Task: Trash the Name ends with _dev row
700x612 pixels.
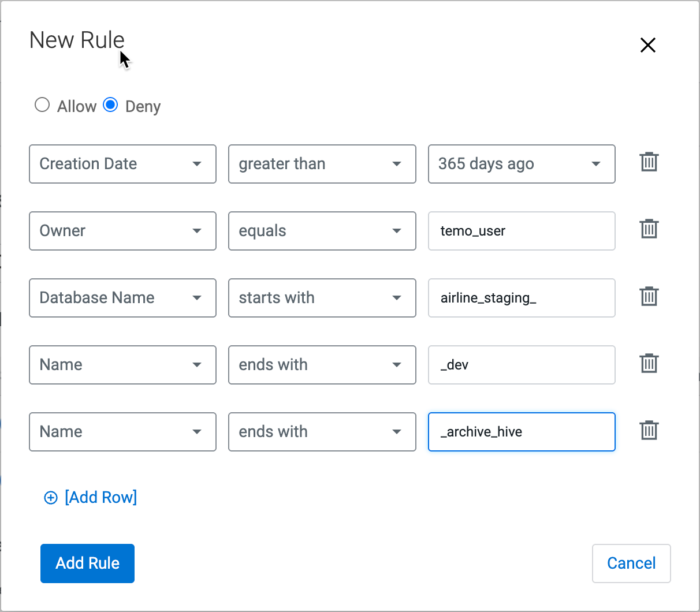Action: 649,363
